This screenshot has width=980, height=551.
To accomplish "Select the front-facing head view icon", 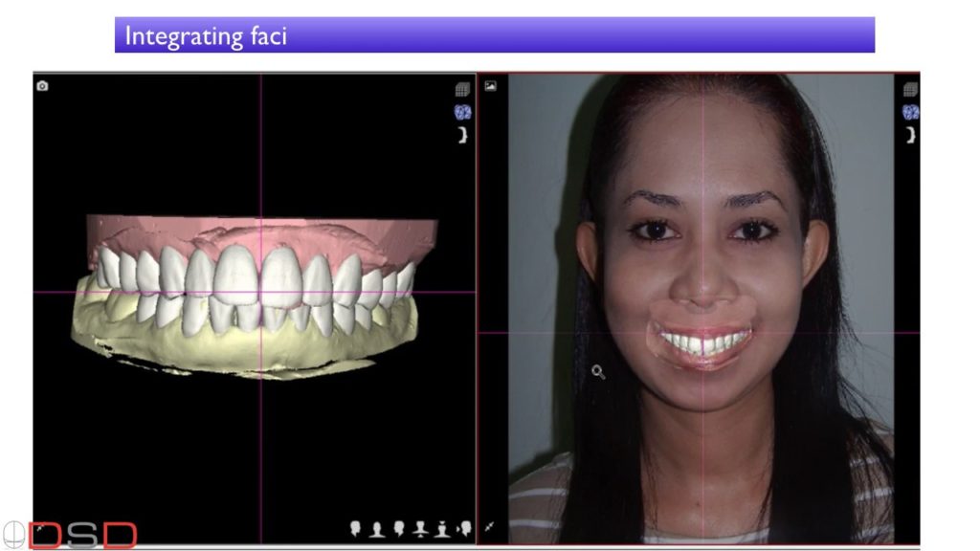I will (376, 528).
